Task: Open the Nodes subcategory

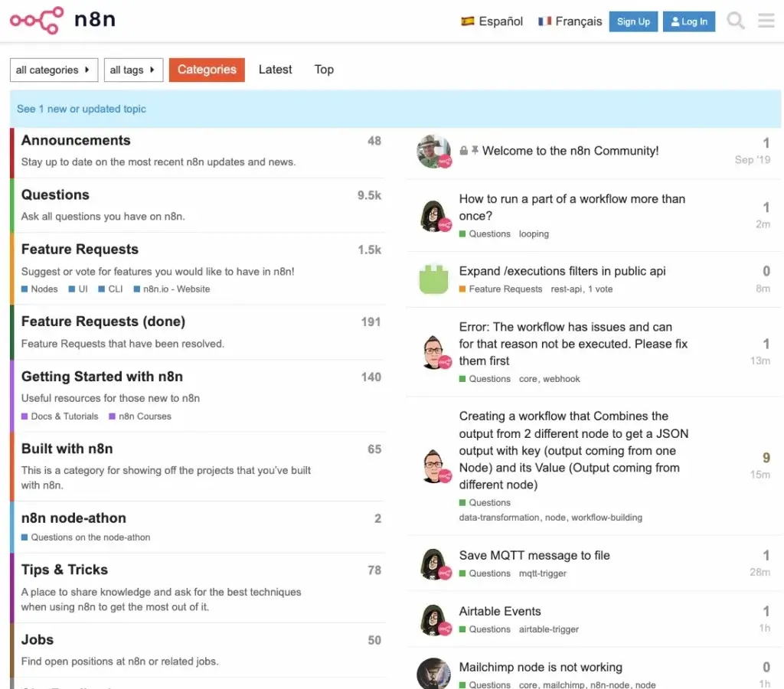Action: (40, 289)
